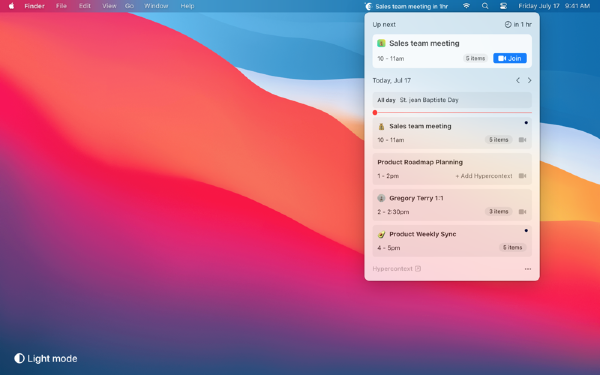Screen dimensions: 600x375
Task: Open Sales team meeting in today's list
Action: (452, 133)
